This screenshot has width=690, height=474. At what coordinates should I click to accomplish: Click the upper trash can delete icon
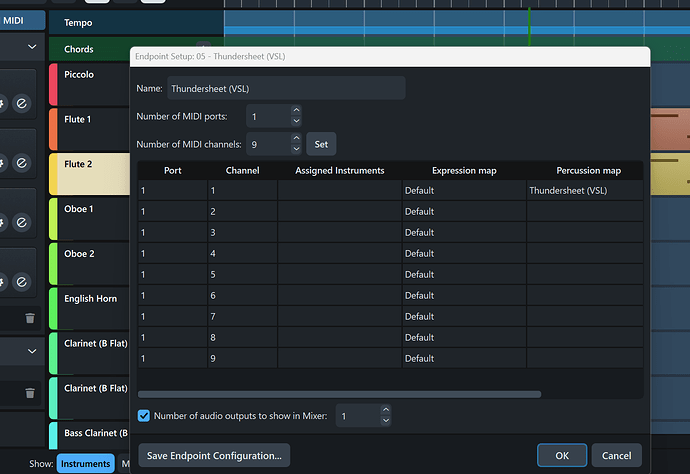30,318
